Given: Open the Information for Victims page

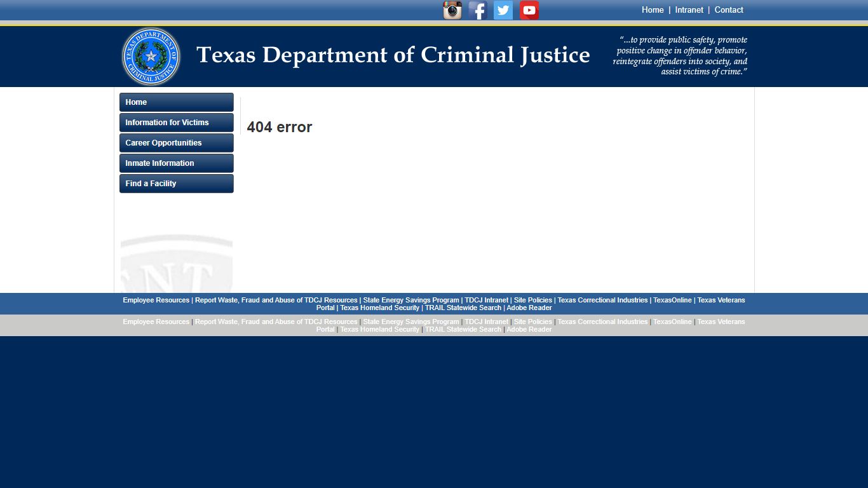Looking at the screenshot, I should click(x=176, y=122).
